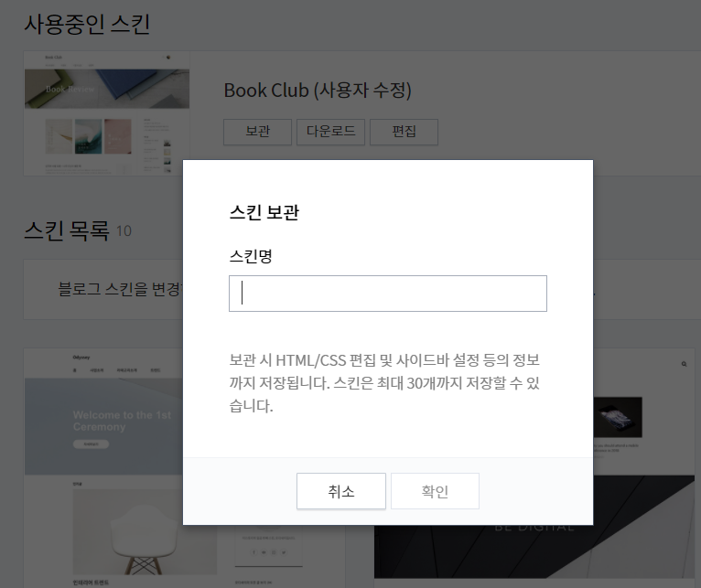Click the 취소 button in dialog

tap(341, 491)
